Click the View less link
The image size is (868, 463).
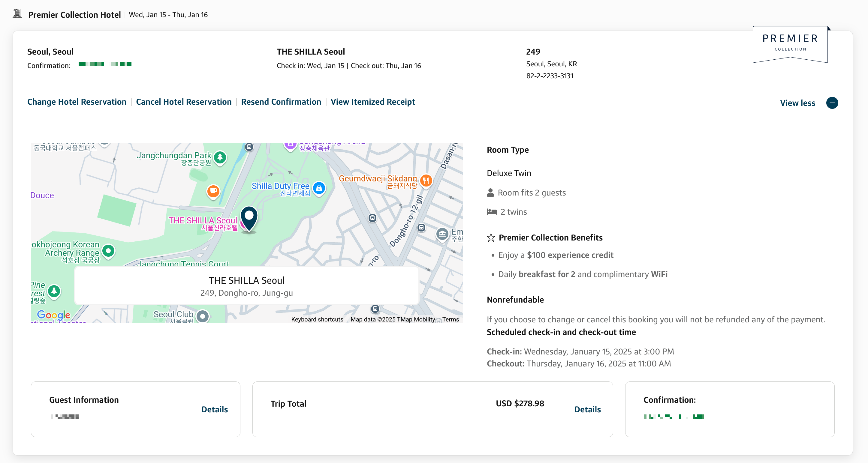pyautogui.click(x=797, y=103)
